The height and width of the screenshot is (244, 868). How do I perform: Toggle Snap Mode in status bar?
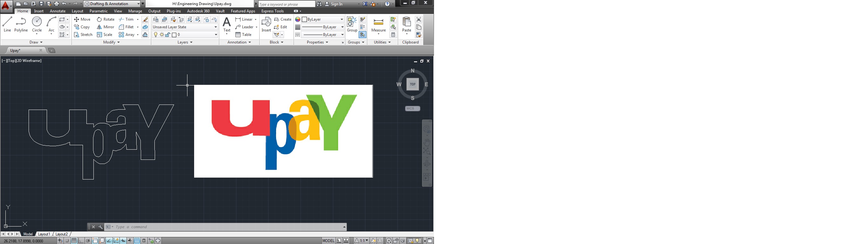click(67, 241)
